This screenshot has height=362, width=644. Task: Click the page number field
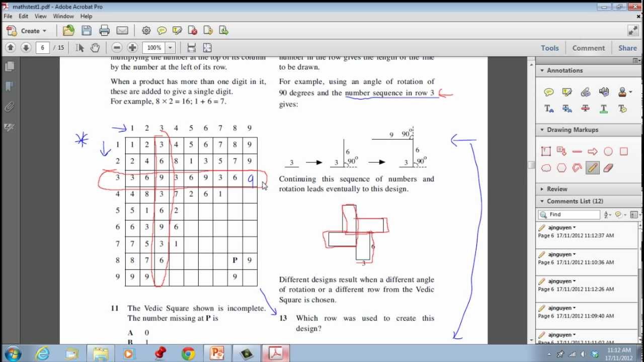coord(43,48)
